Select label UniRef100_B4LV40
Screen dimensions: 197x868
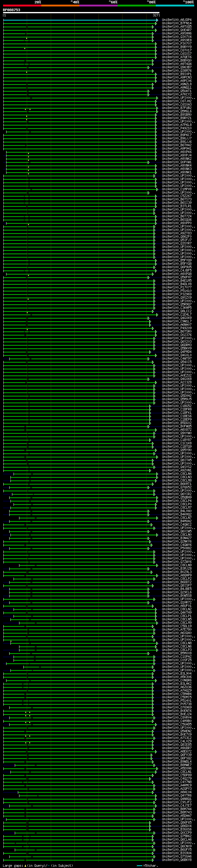click(x=177, y=511)
